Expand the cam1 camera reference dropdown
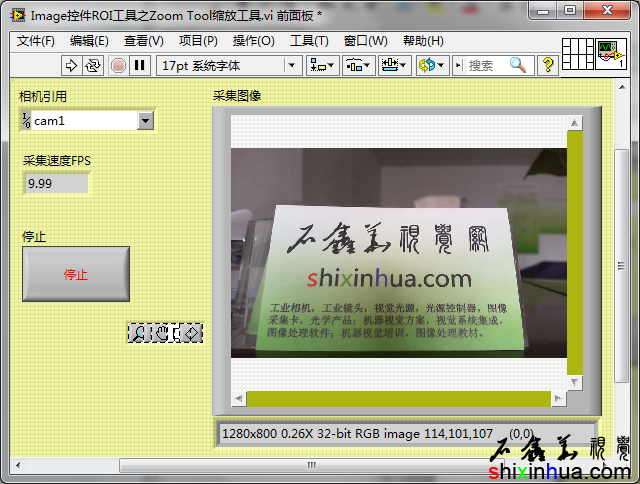 point(145,121)
